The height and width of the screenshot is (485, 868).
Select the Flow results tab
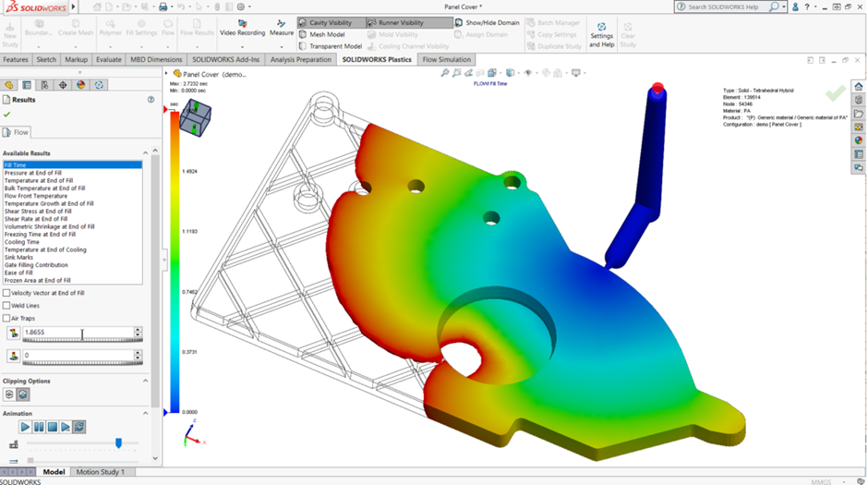coord(16,132)
